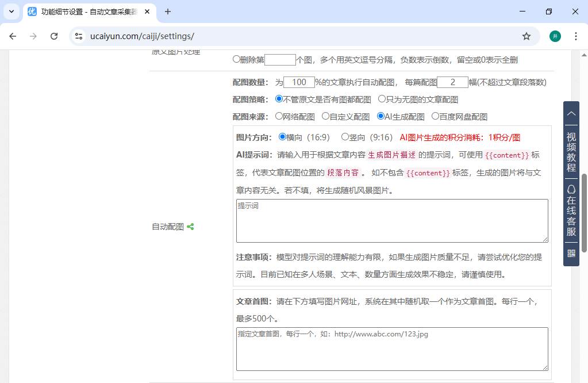Image resolution: width=588 pixels, height=383 pixels.
Task: Select 只为无图的文章配图 strategy
Action: tap(382, 99)
